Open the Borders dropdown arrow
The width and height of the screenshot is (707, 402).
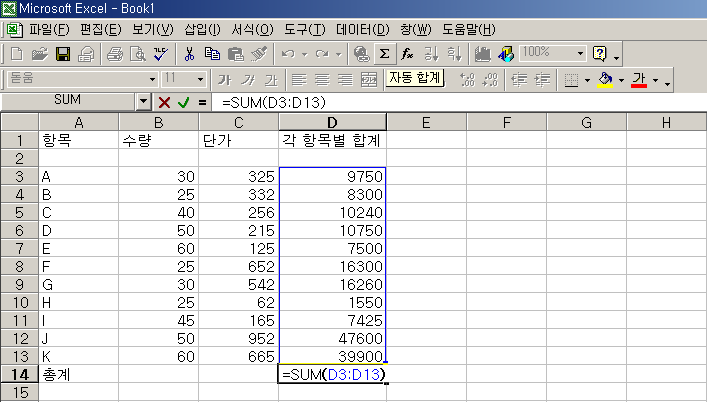click(587, 80)
